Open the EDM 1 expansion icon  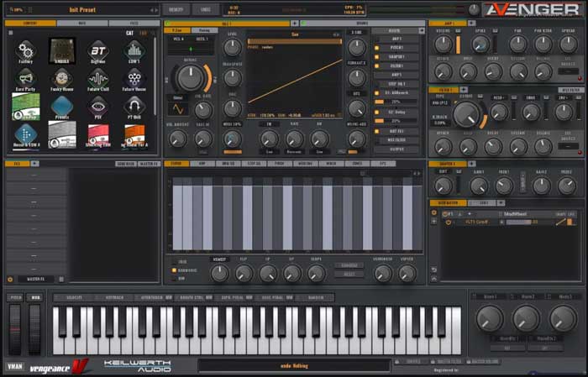click(134, 50)
